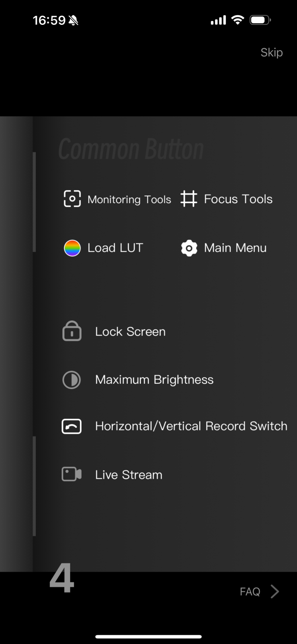Tap the Focus Tools grid icon

tap(189, 199)
